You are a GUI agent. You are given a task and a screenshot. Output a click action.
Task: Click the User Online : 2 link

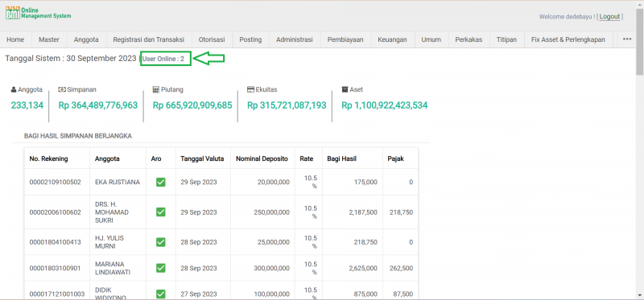[163, 59]
